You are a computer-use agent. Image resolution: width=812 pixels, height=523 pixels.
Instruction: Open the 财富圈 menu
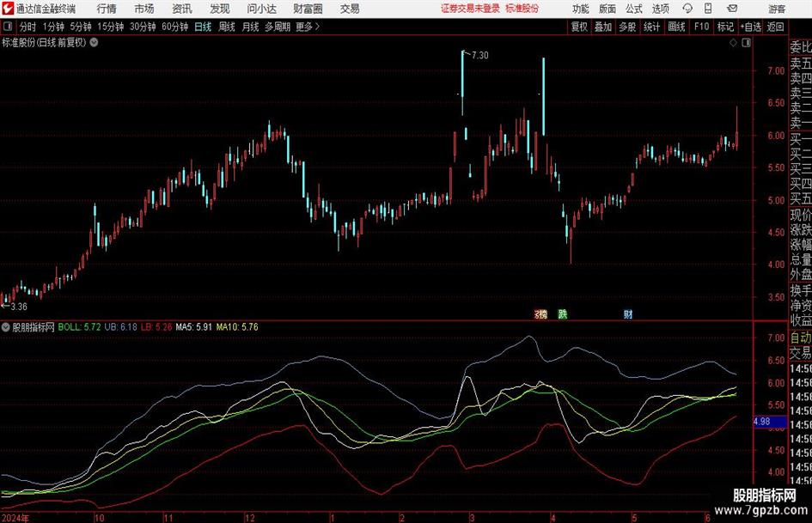[x=308, y=9]
